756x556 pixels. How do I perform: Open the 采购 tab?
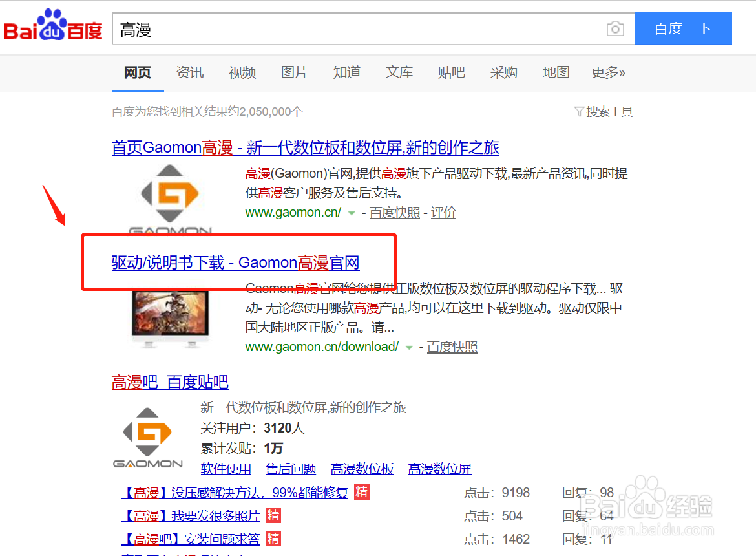[504, 73]
